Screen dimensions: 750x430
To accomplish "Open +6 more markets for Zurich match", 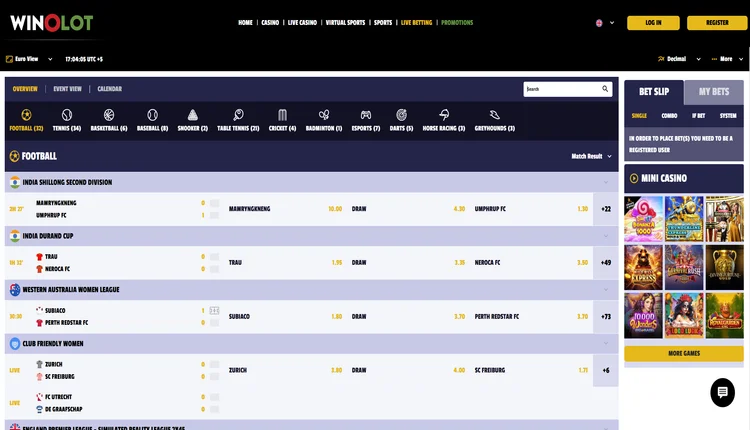I will pos(606,370).
